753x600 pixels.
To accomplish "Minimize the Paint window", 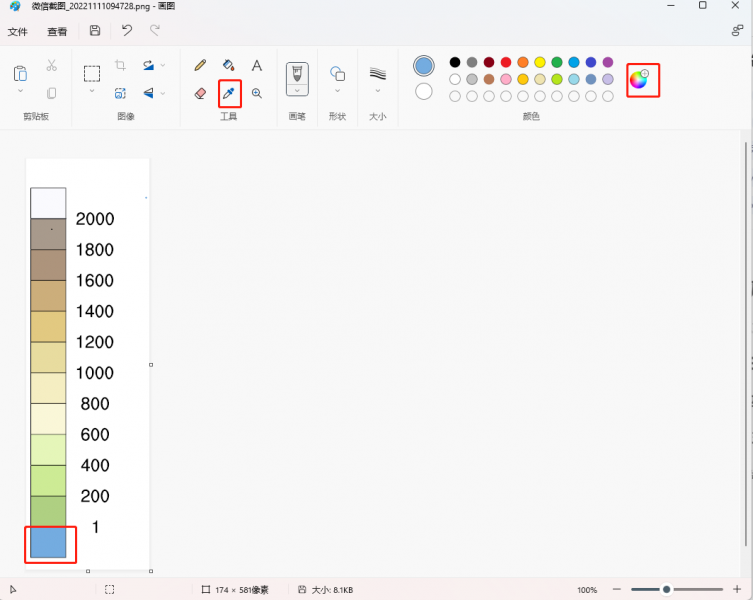I will (x=671, y=6).
